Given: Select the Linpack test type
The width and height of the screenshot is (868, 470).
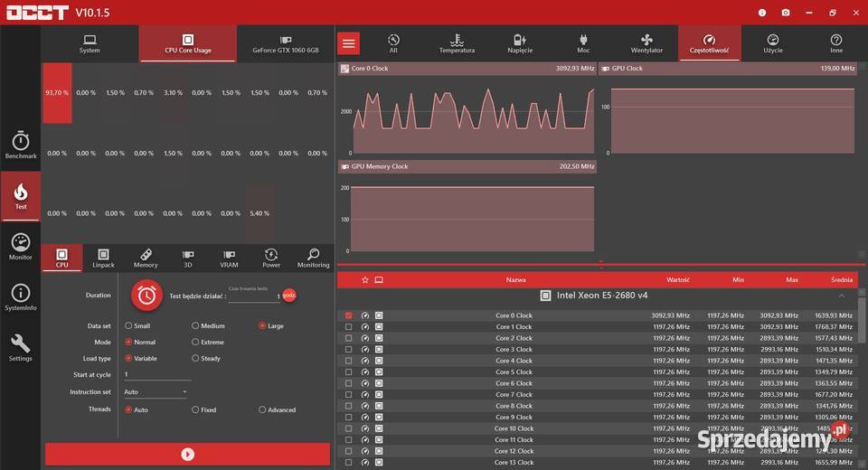Looking at the screenshot, I should click(x=103, y=258).
